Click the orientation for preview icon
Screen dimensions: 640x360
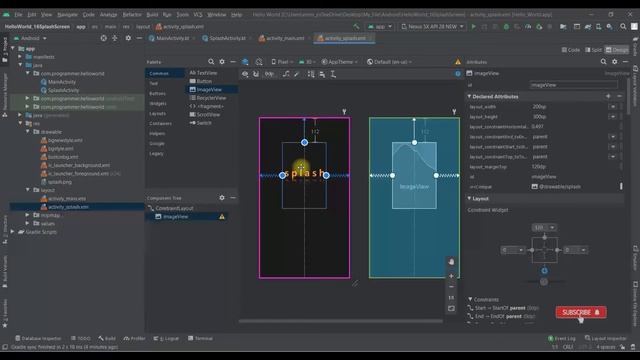tap(259, 62)
